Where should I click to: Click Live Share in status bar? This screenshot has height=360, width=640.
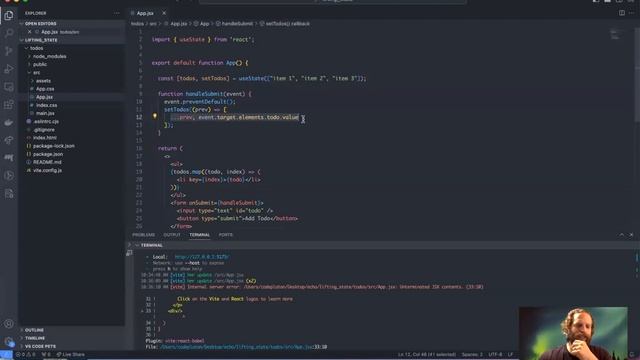pyautogui.click(x=71, y=355)
